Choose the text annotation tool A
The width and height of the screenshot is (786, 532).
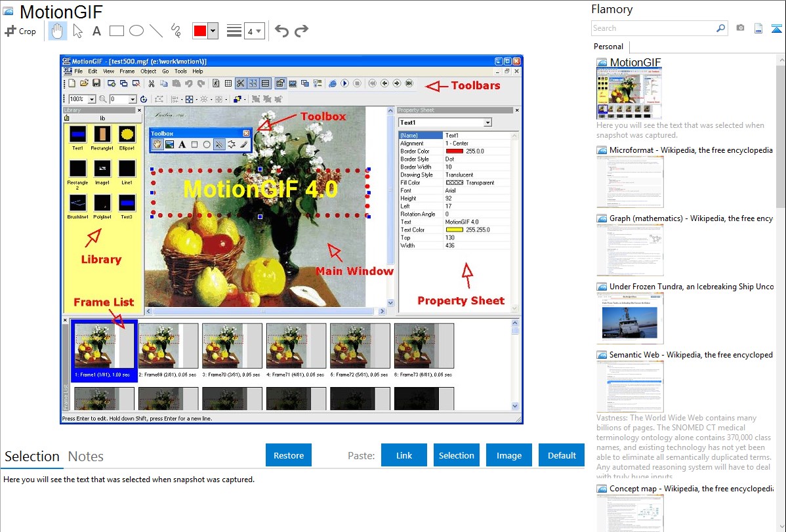pos(96,31)
